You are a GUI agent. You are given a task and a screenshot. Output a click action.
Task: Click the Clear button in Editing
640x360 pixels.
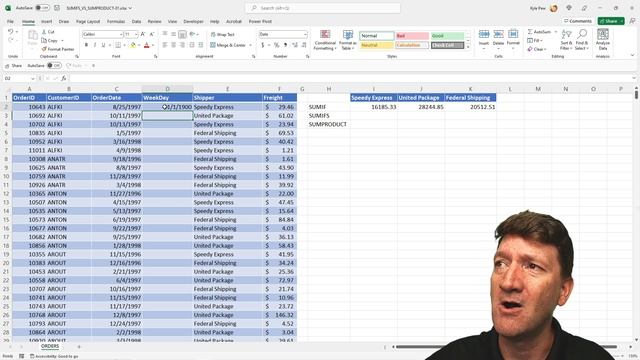point(536,49)
